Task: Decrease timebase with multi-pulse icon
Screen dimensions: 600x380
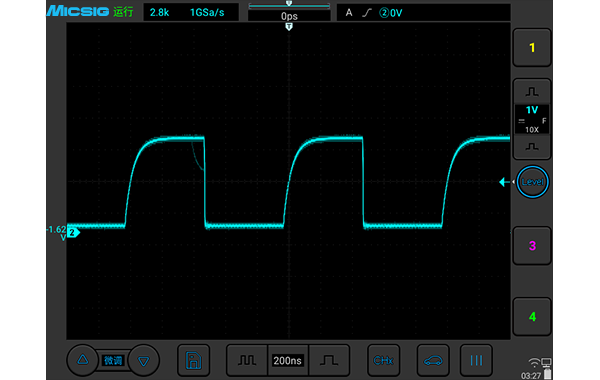Action: pos(247,360)
